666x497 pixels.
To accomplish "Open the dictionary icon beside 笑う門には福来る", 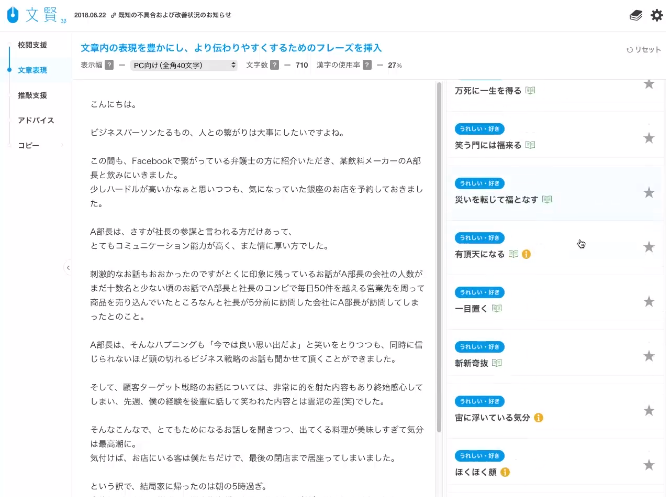I will click(x=530, y=145).
